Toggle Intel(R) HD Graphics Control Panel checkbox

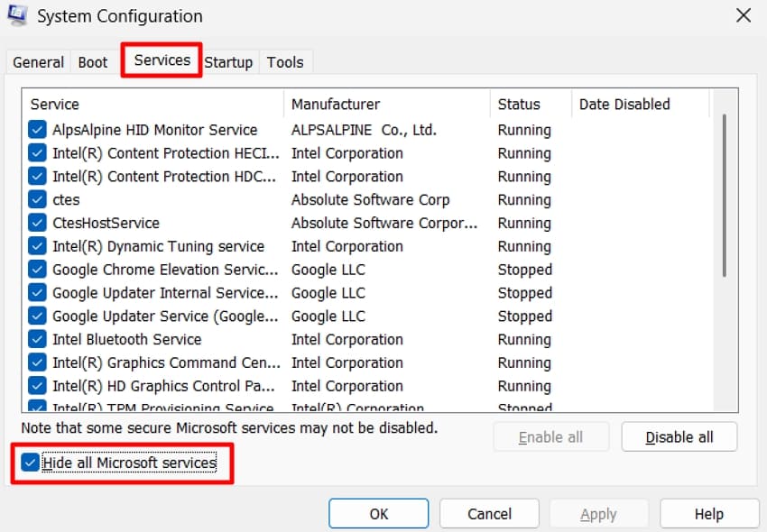click(36, 386)
